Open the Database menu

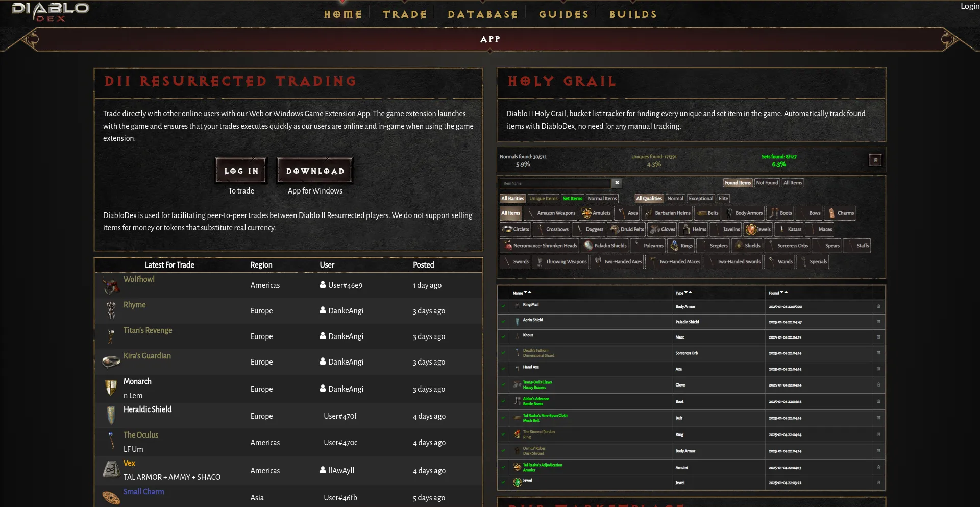[482, 14]
